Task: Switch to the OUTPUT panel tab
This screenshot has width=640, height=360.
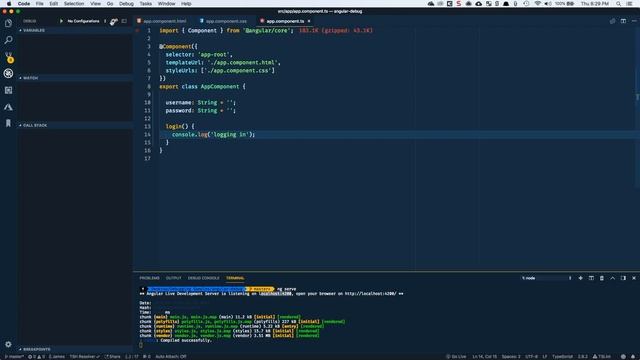Action: point(173,278)
